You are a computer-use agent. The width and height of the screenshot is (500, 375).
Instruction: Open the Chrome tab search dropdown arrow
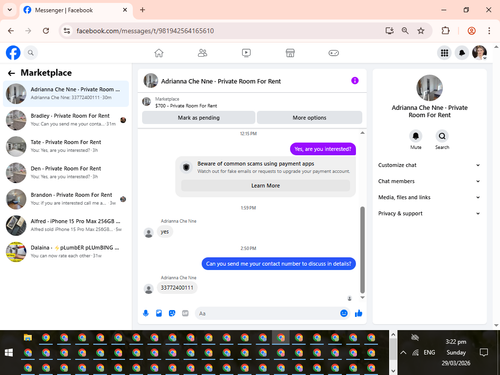10,10
